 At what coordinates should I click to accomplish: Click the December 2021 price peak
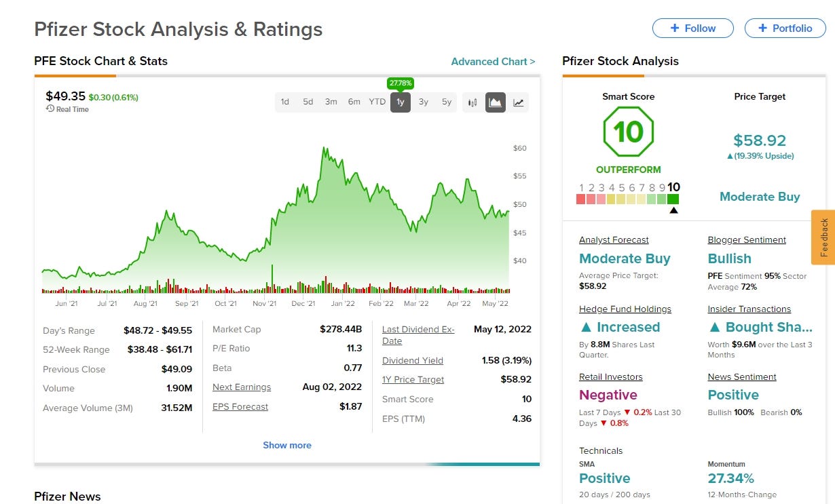click(325, 149)
